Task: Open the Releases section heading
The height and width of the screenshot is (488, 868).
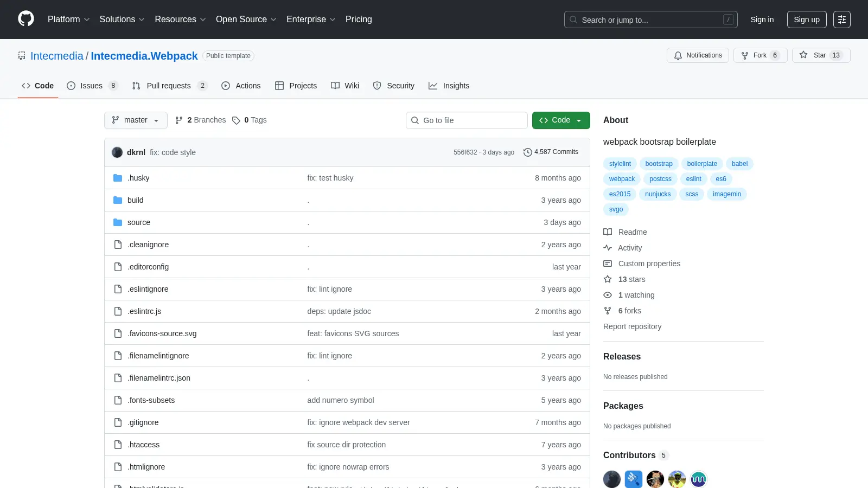Action: (622, 356)
